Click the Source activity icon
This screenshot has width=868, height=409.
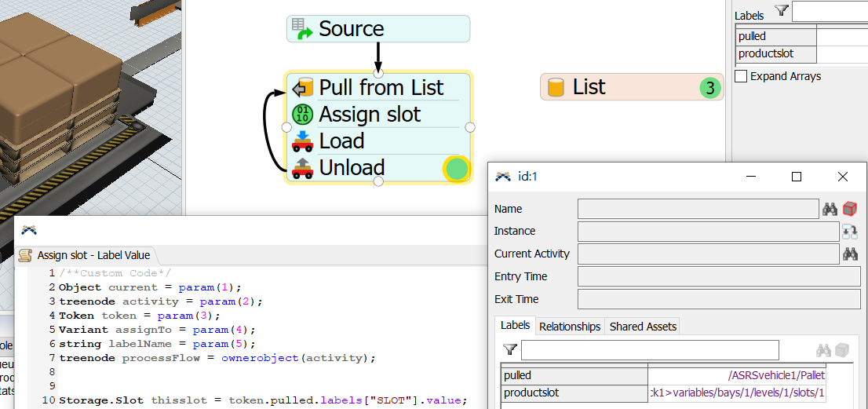click(x=302, y=29)
